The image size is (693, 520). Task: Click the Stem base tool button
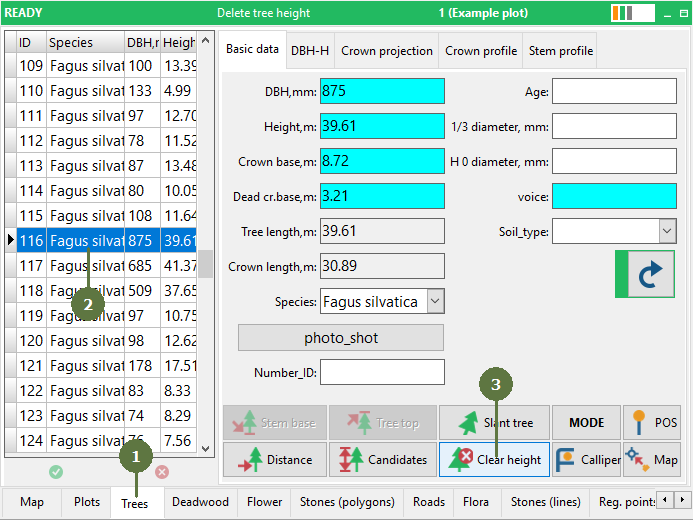(275, 423)
